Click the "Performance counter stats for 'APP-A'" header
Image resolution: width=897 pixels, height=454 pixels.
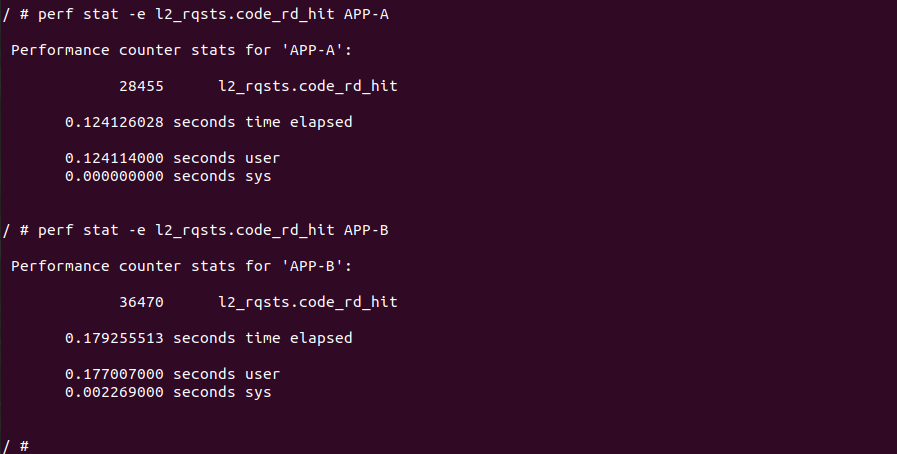(x=186, y=50)
